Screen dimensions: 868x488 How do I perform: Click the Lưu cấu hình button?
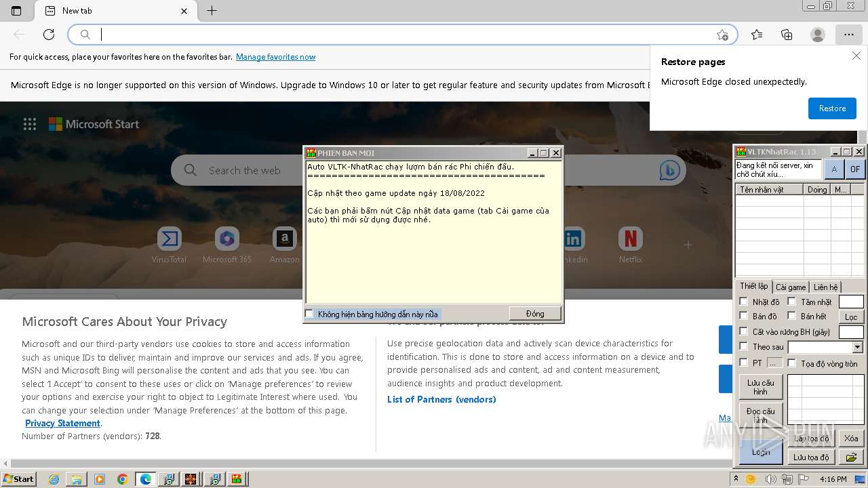(761, 387)
